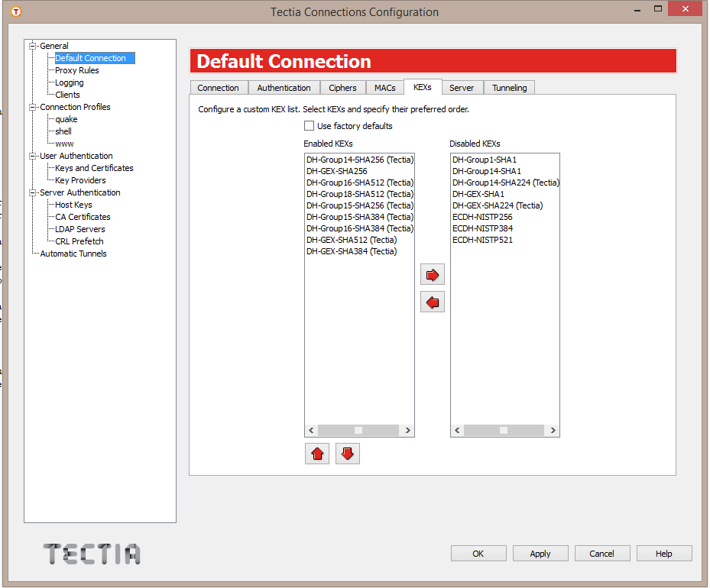This screenshot has width=710, height=588.
Task: Enable the Use factory defaults checkbox
Action: [x=309, y=126]
